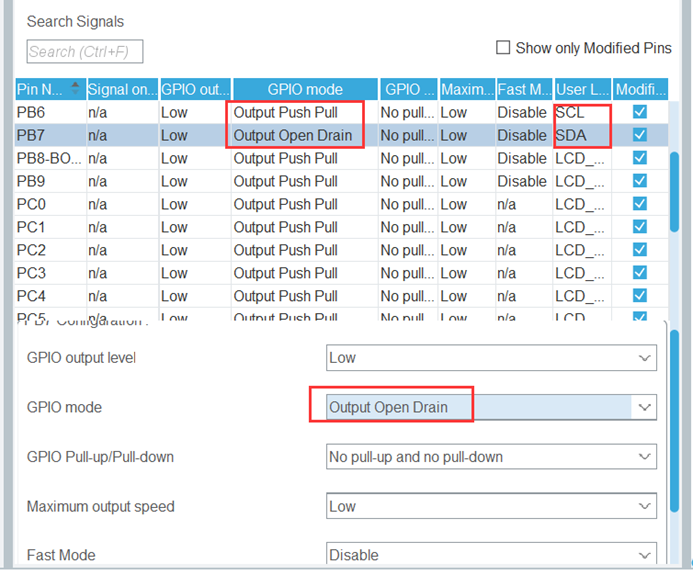Click the Signal on Pin column header
The image size is (693, 575).
pos(122,89)
